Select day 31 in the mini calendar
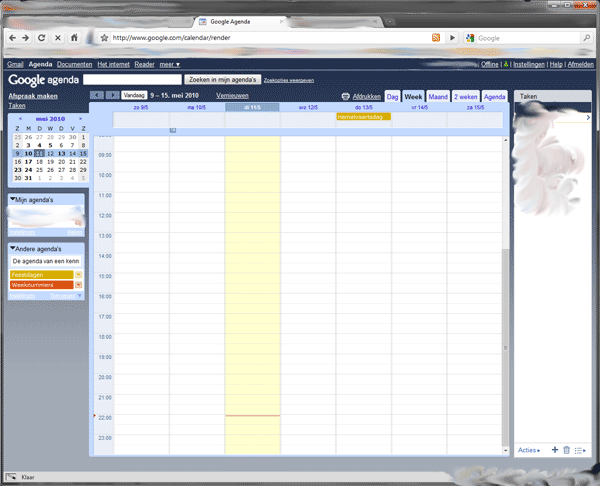The width and height of the screenshot is (600, 486). point(28,178)
